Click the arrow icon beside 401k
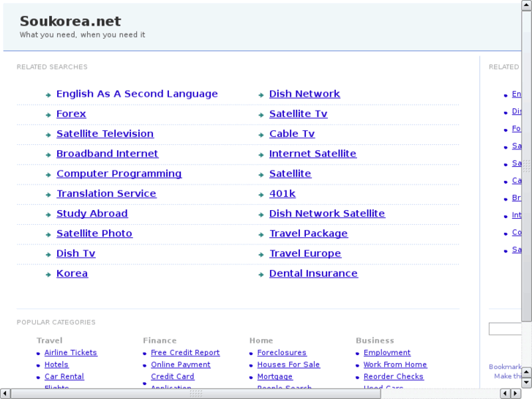 [x=261, y=195]
